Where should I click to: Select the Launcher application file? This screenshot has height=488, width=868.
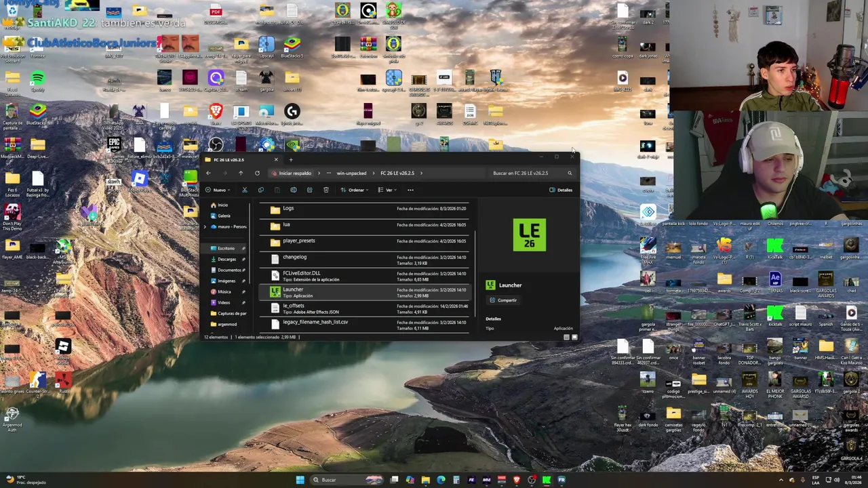363,292
